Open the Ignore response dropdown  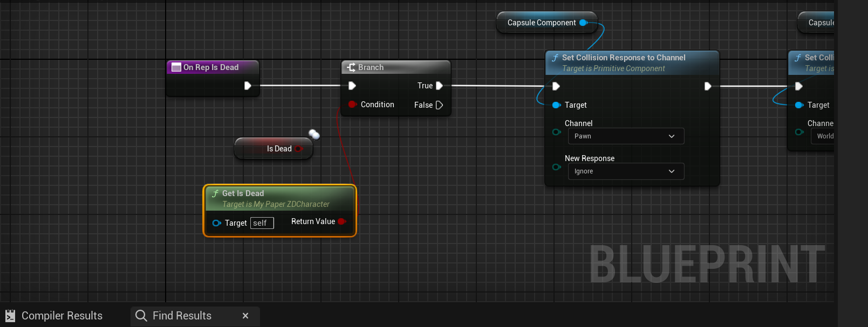tap(626, 171)
